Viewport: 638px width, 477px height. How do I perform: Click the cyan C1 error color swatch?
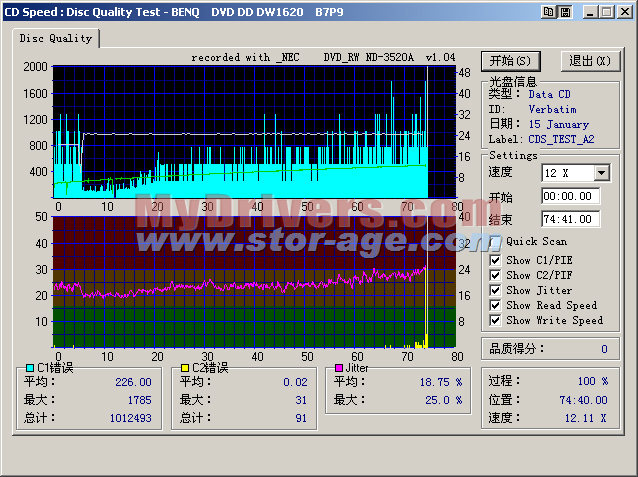pyautogui.click(x=30, y=368)
